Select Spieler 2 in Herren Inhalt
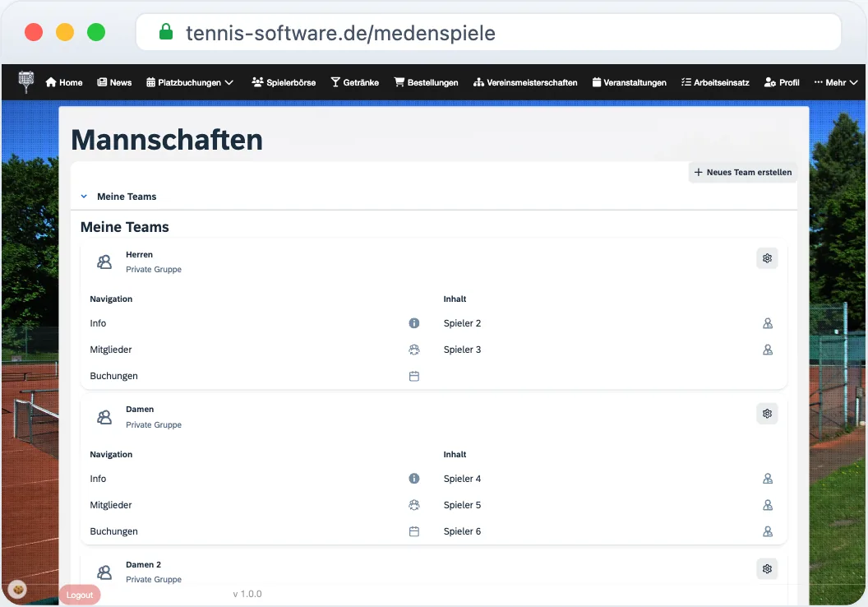 coord(462,323)
